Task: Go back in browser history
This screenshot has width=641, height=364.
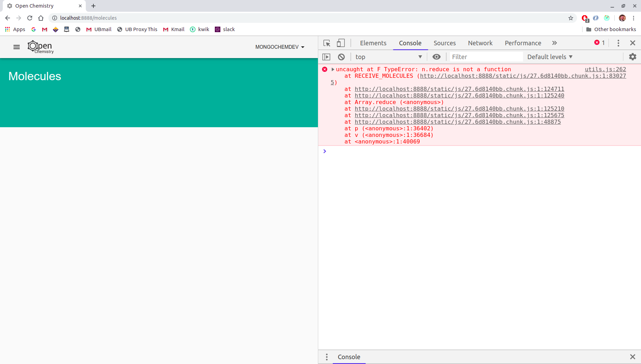Action: (8, 18)
